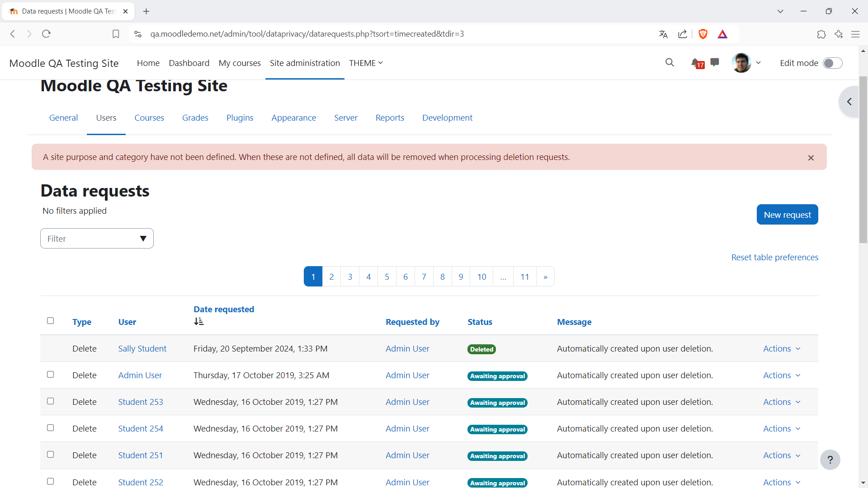Viewport: 868px width, 488px height.
Task: Open Actions menu for Student 252
Action: [782, 483]
